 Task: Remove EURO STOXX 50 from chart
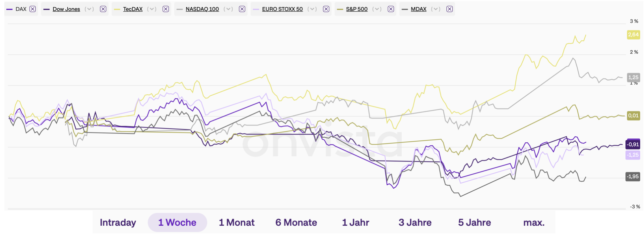tap(326, 9)
